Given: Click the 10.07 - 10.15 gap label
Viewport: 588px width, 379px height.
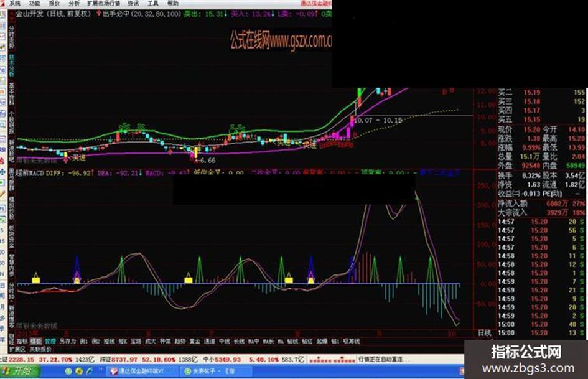Looking at the screenshot, I should click(378, 121).
